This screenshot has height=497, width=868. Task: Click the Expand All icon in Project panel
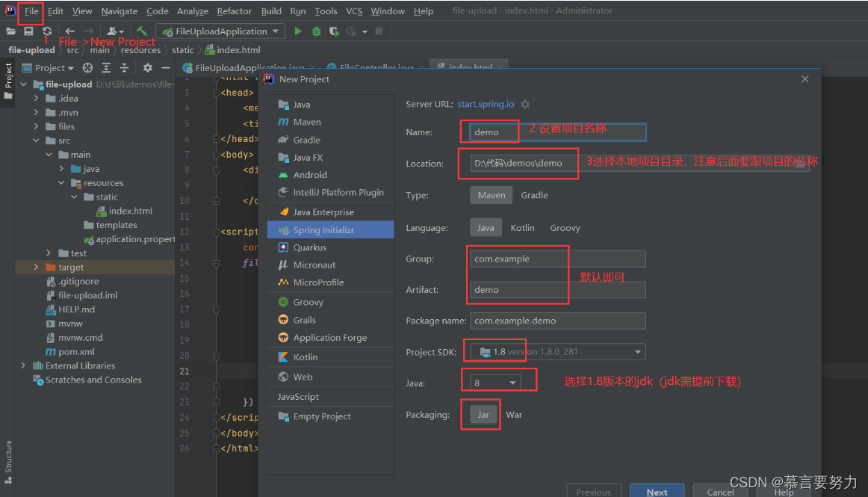pos(106,68)
